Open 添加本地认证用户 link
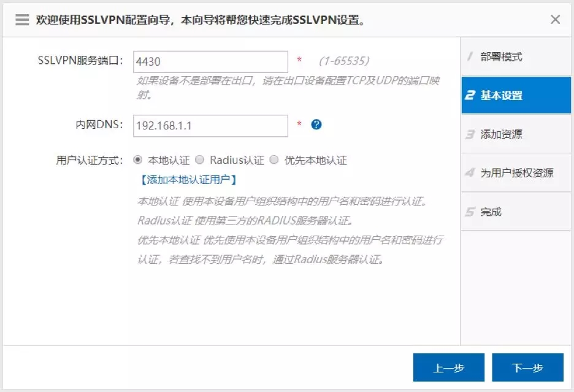Viewport: 574px width, 392px height. tap(187, 180)
